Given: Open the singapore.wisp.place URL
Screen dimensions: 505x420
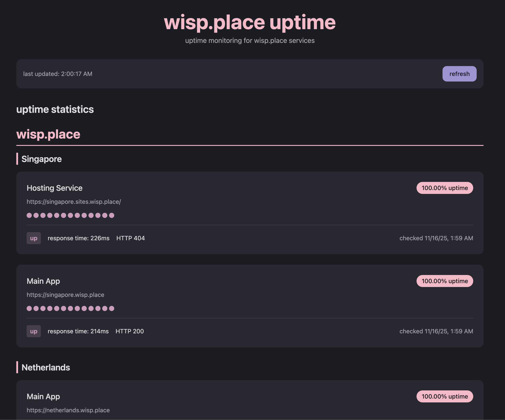Looking at the screenshot, I should click(65, 295).
